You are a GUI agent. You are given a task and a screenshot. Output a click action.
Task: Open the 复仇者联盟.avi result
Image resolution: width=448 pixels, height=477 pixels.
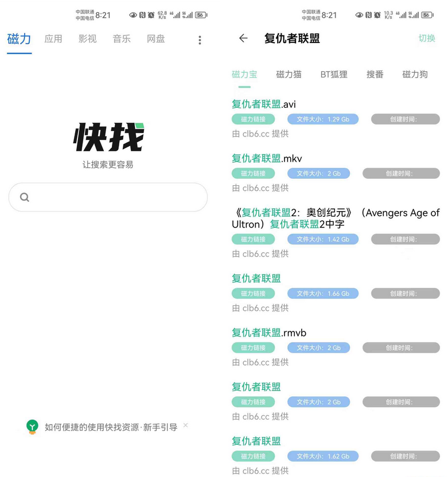(x=264, y=104)
